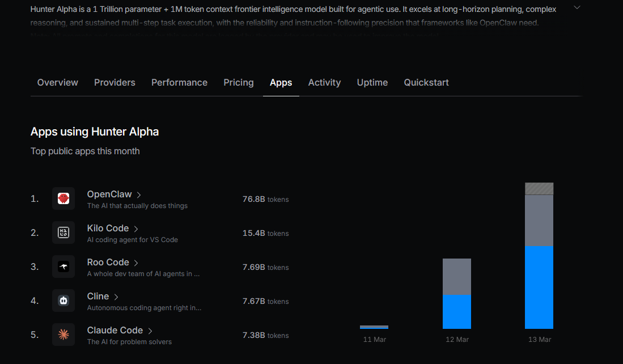
Task: Click the '13 Mar' axis label
Action: (x=540, y=340)
